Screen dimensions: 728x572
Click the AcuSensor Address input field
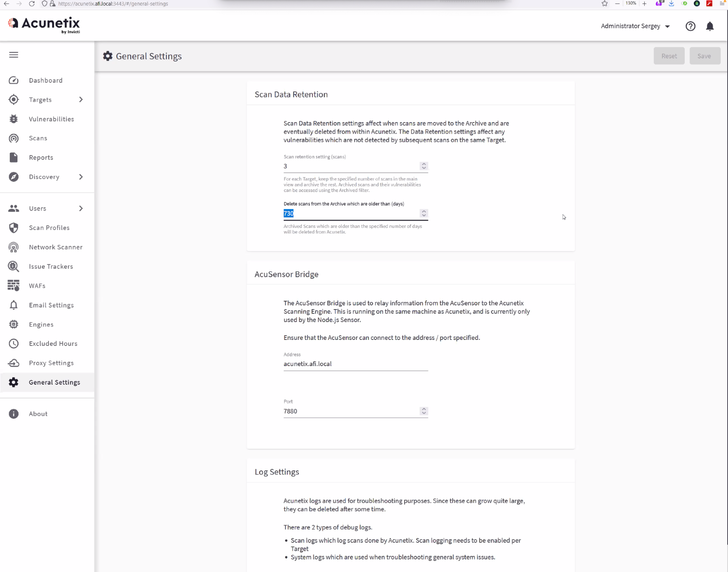355,364
